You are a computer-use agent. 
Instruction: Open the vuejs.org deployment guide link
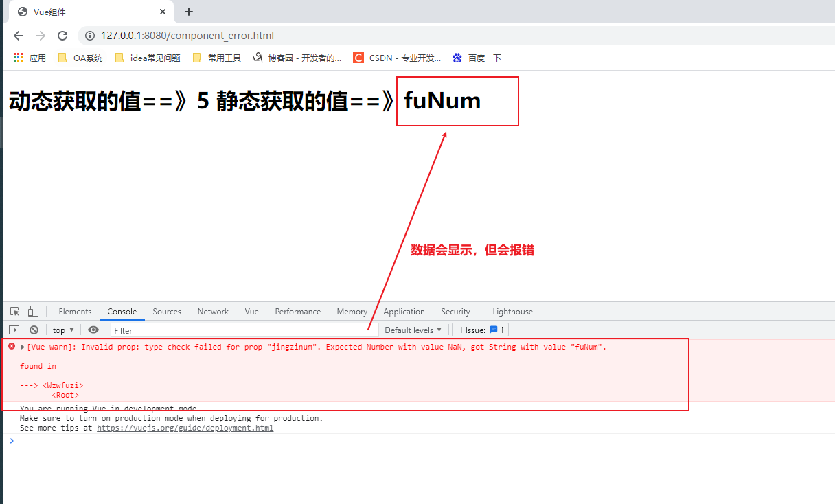click(x=185, y=427)
